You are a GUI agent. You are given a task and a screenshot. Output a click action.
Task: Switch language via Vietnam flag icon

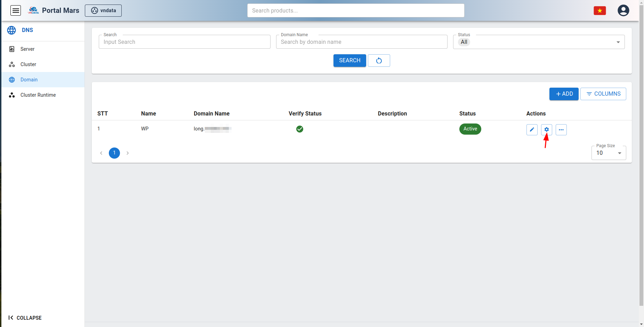click(x=599, y=11)
